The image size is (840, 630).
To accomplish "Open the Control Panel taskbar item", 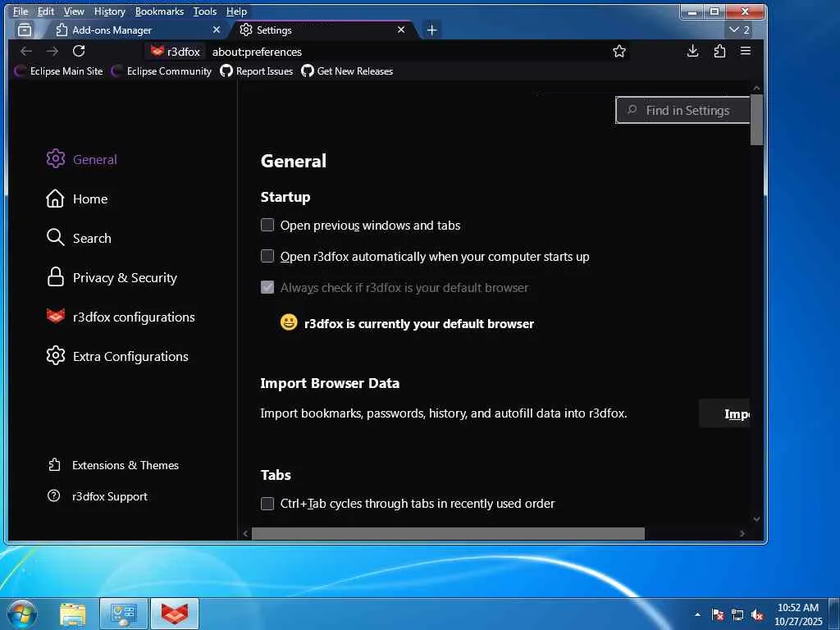I will [124, 614].
